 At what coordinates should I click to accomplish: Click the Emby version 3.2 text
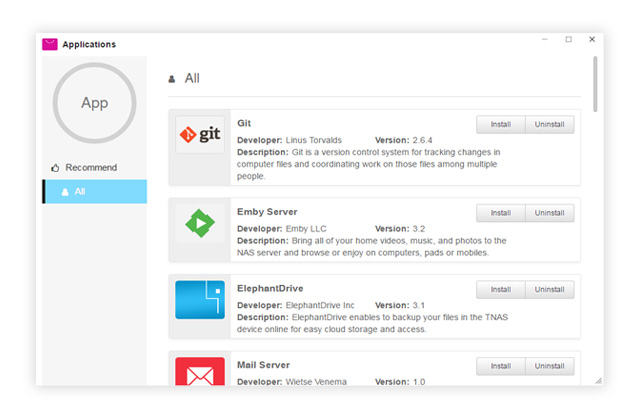point(419,229)
